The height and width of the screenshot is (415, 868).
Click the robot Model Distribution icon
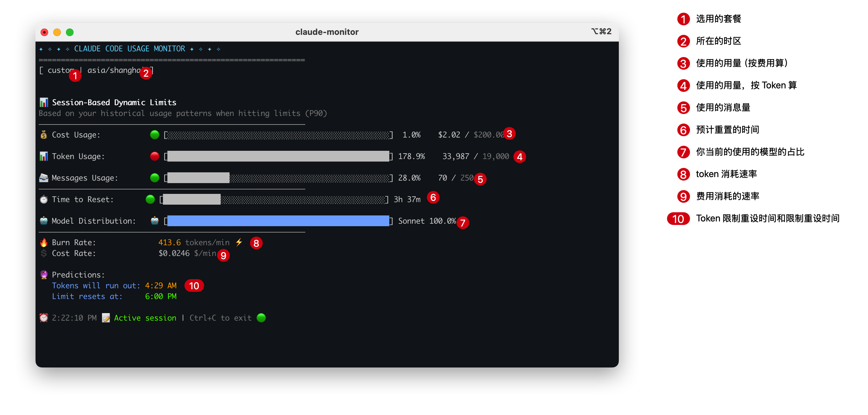click(44, 221)
